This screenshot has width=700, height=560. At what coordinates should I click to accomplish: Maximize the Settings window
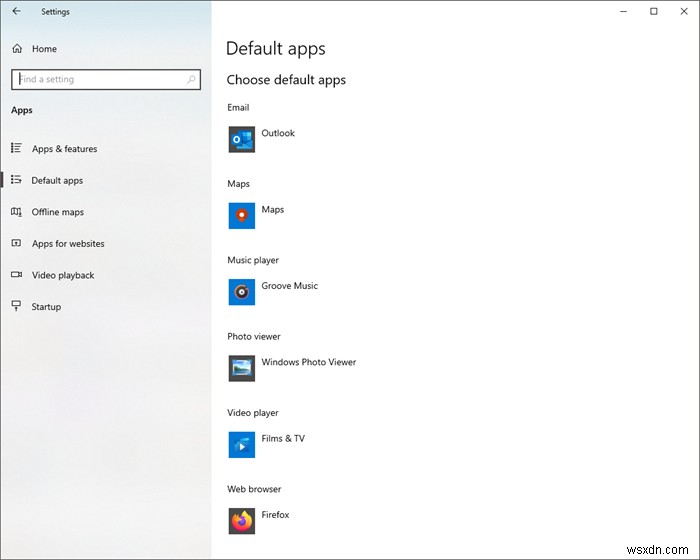click(x=654, y=12)
